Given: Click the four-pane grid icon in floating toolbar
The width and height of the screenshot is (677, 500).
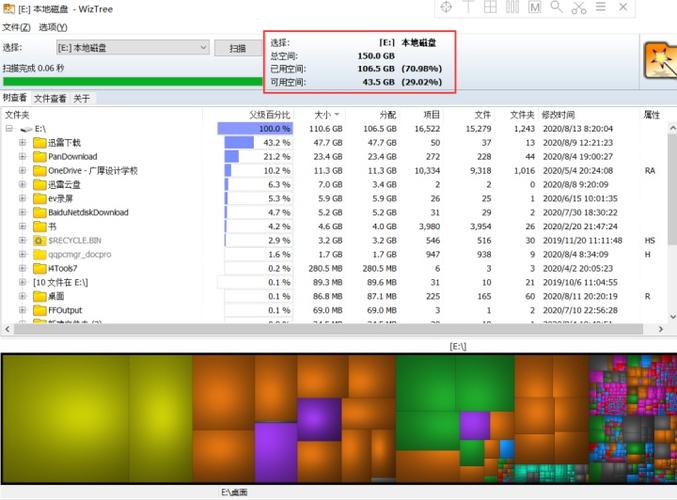Looking at the screenshot, I should tap(490, 7).
